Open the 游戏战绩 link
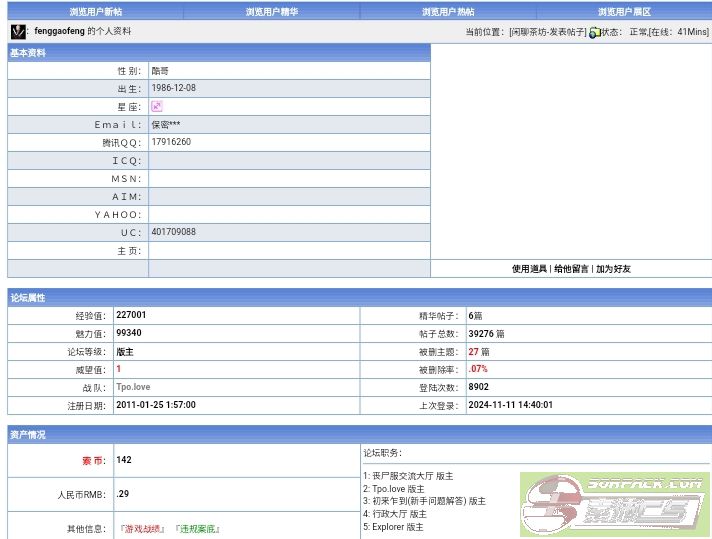Viewport: 712px width, 539px height. click(x=143, y=529)
